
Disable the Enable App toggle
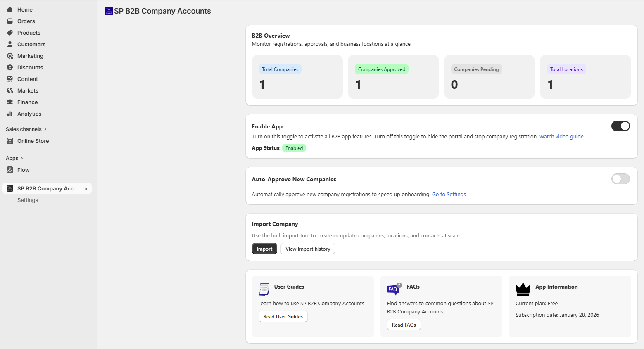pyautogui.click(x=620, y=126)
